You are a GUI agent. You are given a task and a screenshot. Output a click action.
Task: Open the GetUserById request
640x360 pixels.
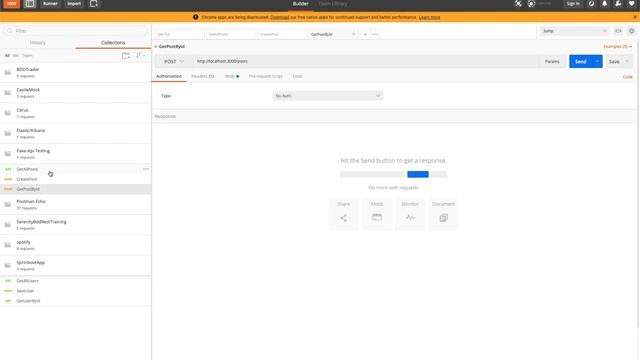pyautogui.click(x=76, y=301)
